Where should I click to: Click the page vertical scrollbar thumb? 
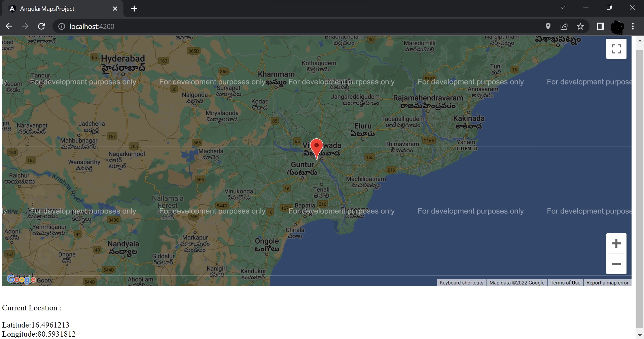click(x=639, y=189)
